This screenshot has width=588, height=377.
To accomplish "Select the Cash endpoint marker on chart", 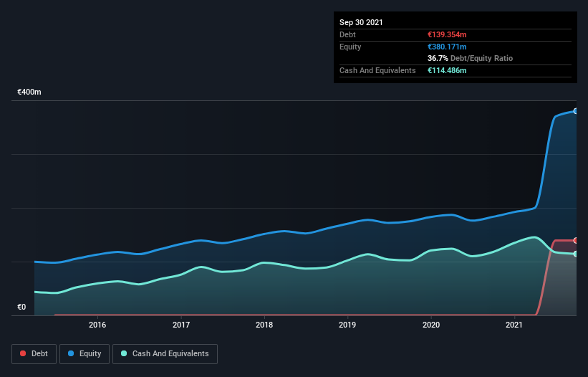I will 576,254.
